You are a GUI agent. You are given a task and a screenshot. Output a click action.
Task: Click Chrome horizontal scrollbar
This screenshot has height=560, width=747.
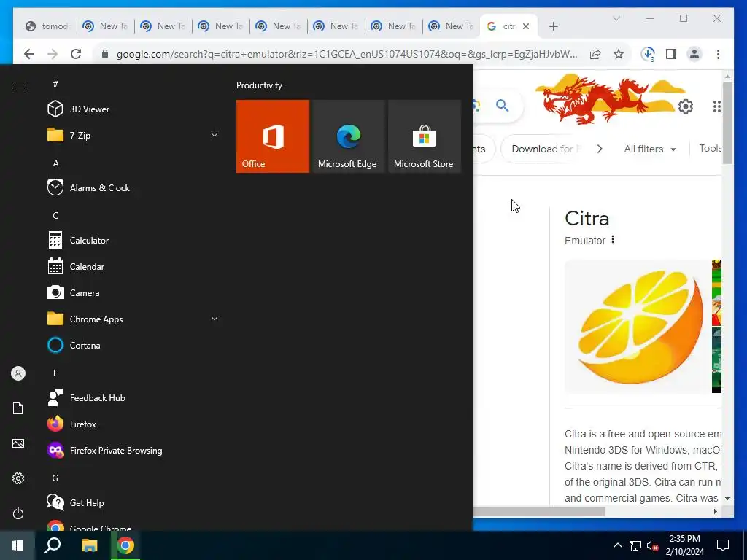point(539,511)
